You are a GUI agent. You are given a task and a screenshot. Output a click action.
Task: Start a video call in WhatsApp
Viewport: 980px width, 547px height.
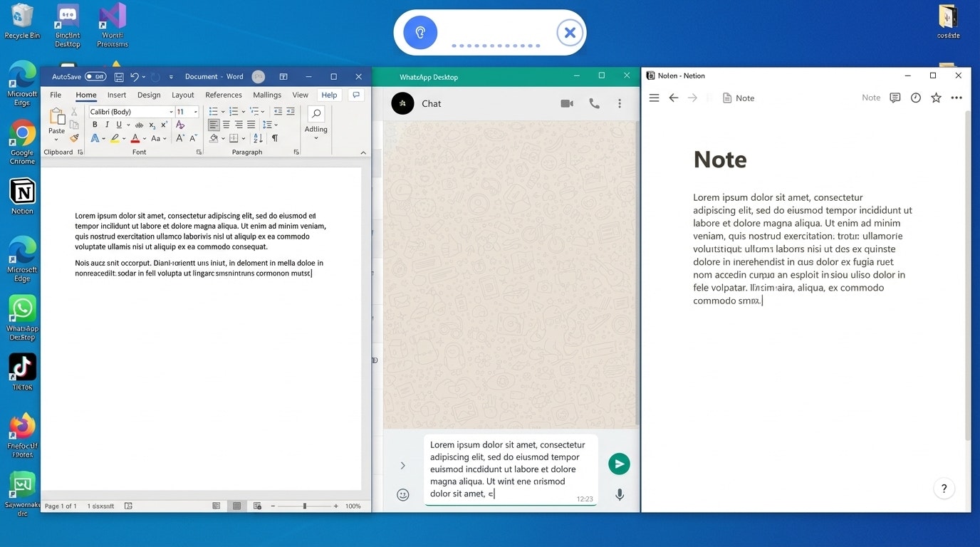566,103
